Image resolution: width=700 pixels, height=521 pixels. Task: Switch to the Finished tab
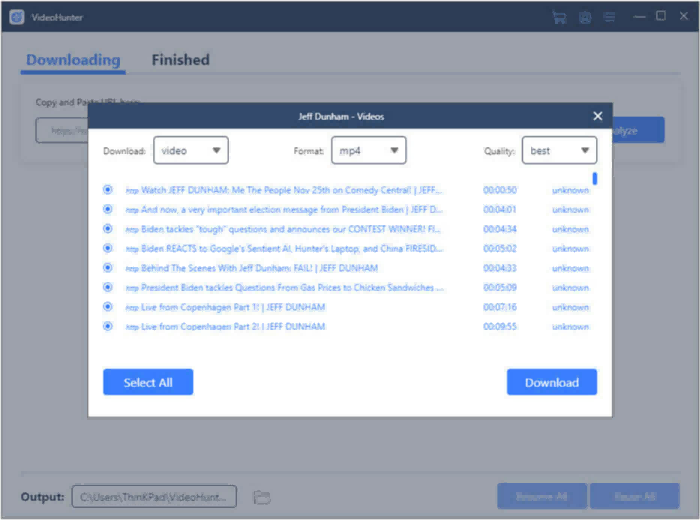[x=180, y=60]
